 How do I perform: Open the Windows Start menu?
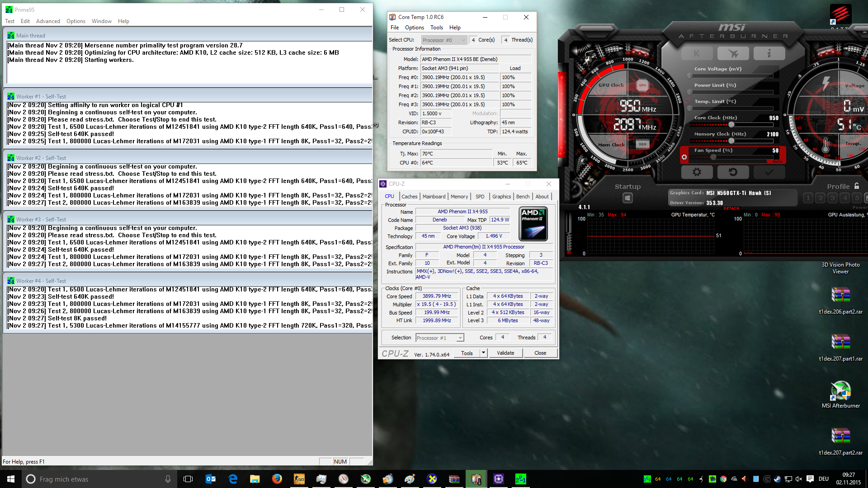click(x=11, y=479)
